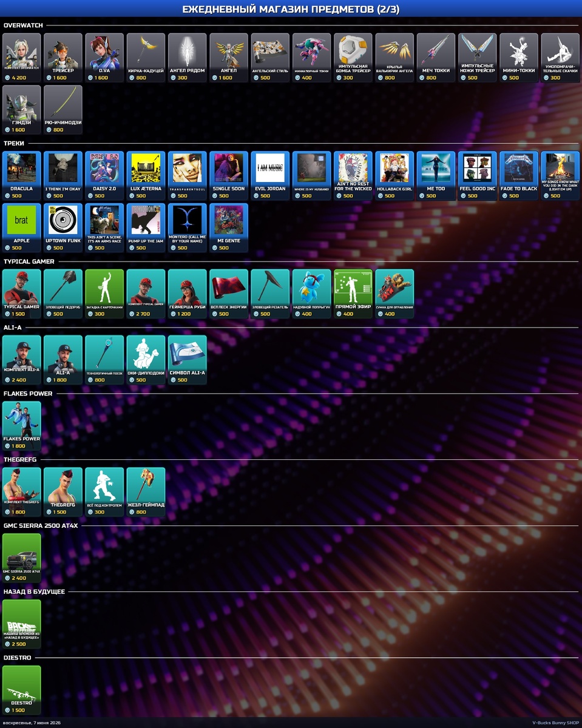Select the Мини-Токки emote card
Image resolution: width=582 pixels, height=728 pixels.
click(519, 58)
